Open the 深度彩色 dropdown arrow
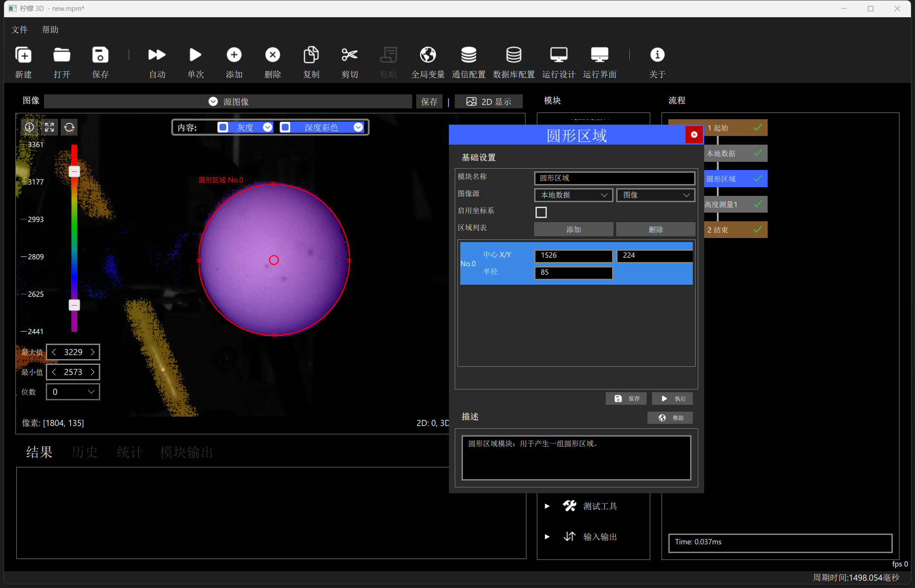 pos(358,127)
